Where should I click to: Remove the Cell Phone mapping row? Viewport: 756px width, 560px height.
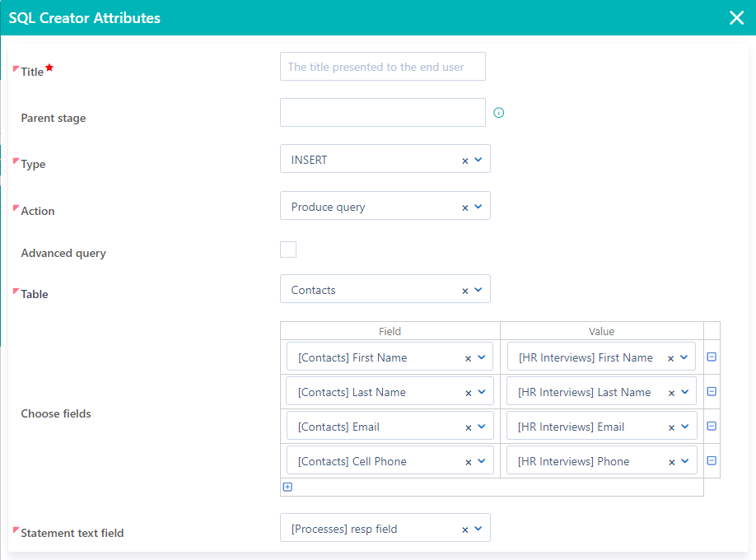712,460
